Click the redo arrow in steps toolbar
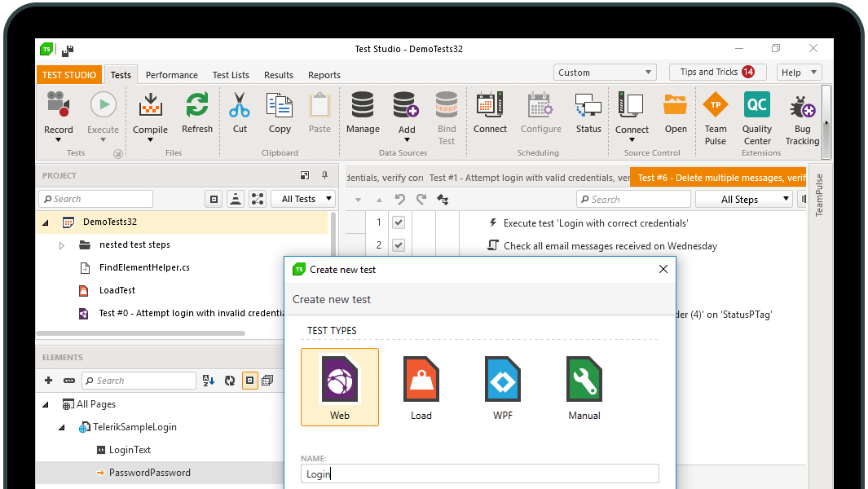868x489 pixels. point(421,200)
